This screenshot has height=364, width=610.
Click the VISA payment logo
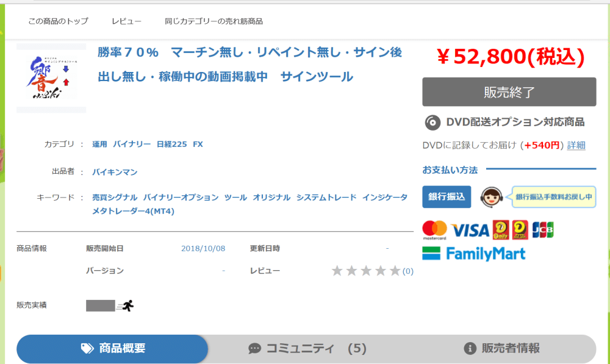[470, 230]
